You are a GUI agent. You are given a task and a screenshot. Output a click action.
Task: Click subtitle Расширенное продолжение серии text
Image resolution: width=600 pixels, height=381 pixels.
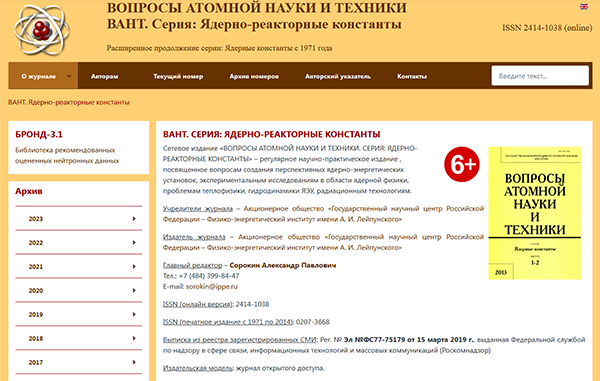[219, 48]
